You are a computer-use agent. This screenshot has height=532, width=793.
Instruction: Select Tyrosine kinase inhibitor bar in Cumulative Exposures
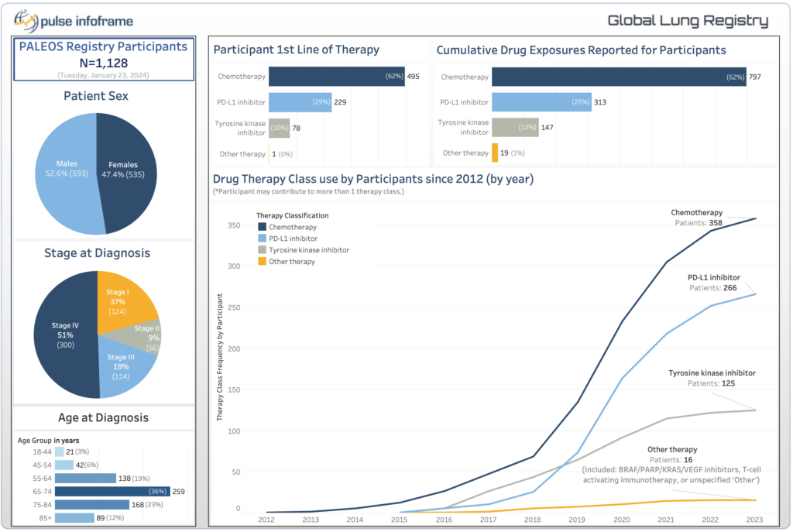[x=515, y=127]
